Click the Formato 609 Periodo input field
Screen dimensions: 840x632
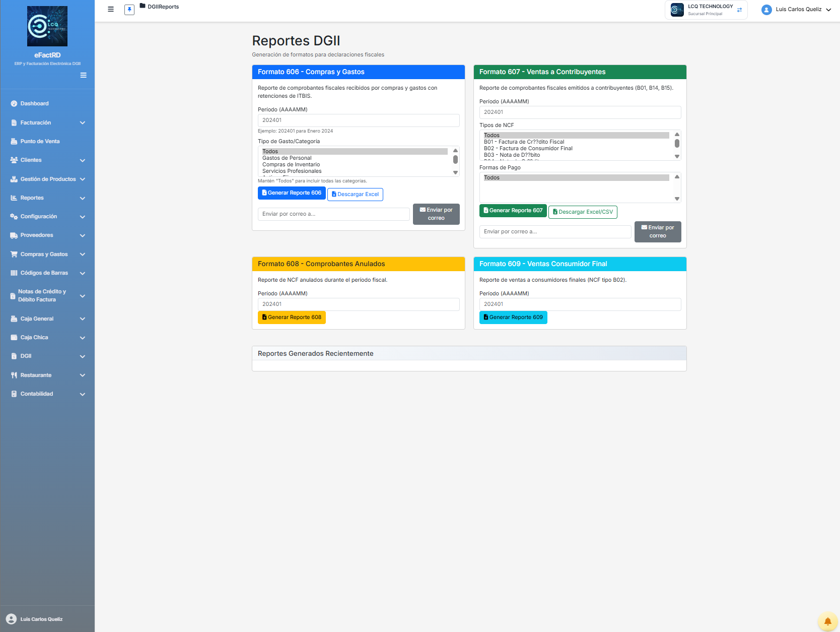(x=580, y=304)
